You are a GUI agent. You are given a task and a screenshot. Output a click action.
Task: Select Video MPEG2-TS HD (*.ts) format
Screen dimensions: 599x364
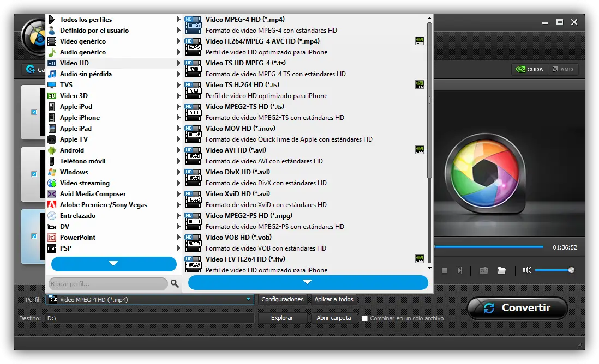(304, 112)
